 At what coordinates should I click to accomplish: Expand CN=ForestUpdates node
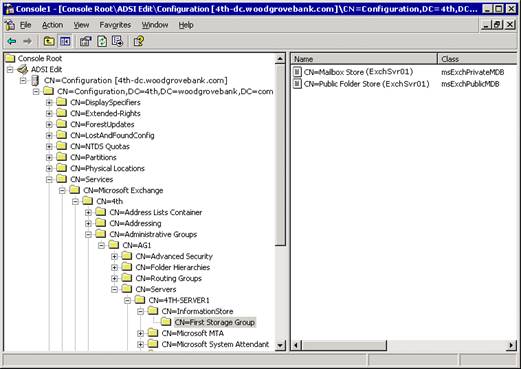point(49,125)
